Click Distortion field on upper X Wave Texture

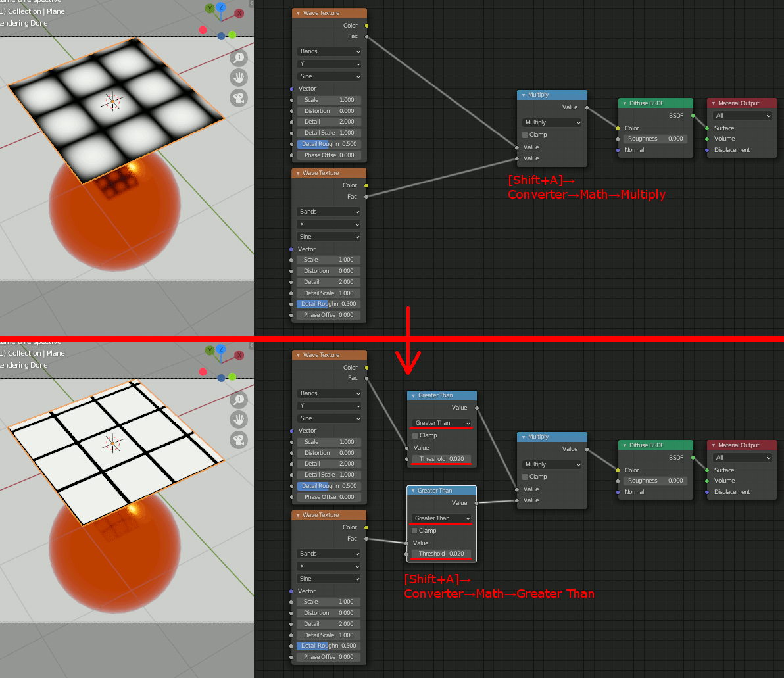[x=328, y=271]
